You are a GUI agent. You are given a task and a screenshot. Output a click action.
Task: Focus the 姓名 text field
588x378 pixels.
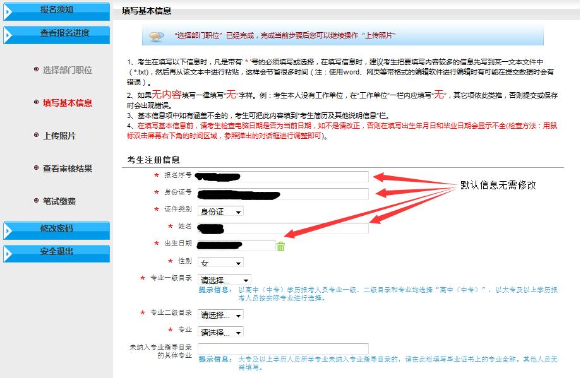pos(282,228)
